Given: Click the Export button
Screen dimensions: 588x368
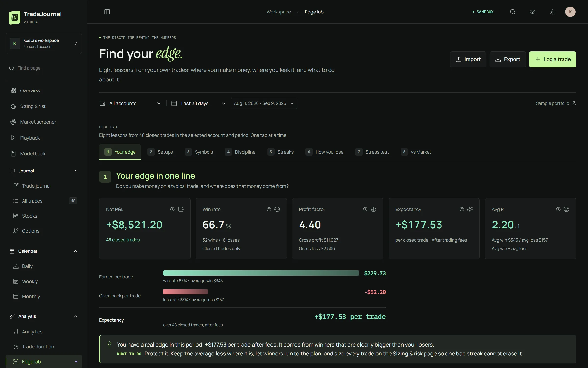Looking at the screenshot, I should click(x=507, y=59).
